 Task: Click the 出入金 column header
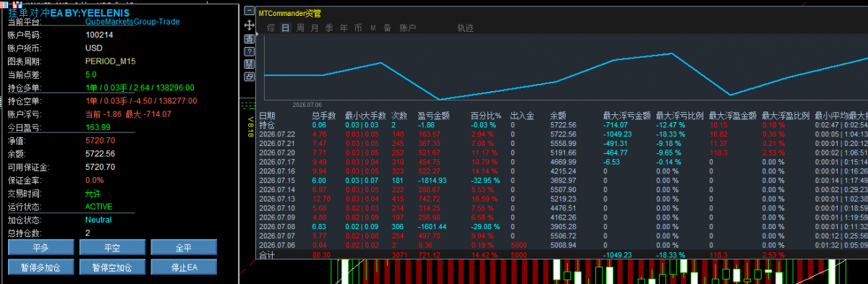[x=523, y=115]
